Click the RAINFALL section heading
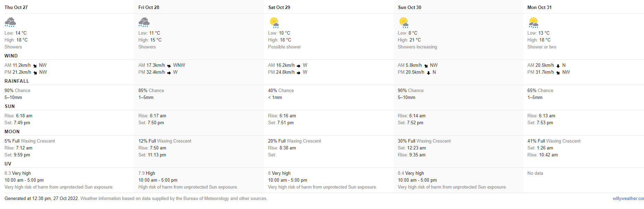 click(17, 81)
